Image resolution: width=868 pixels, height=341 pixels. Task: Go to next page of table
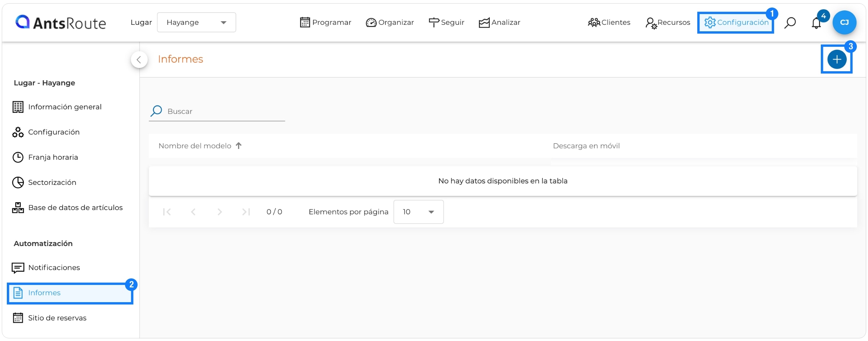pos(220,212)
